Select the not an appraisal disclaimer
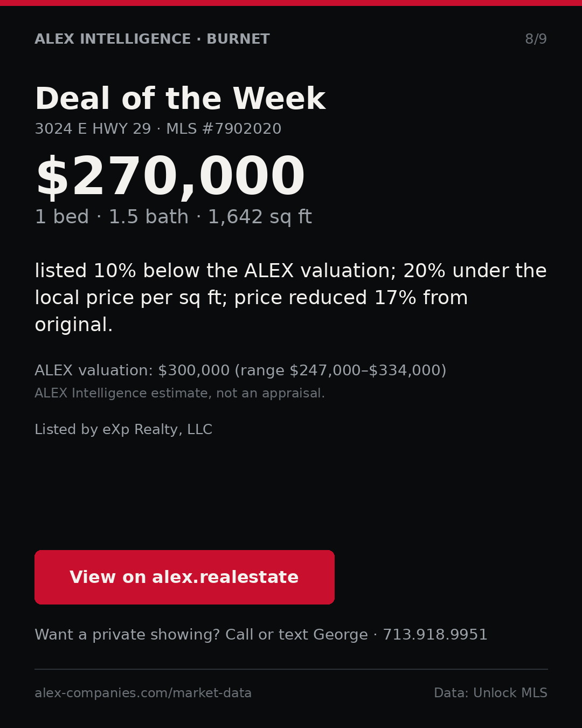 pyautogui.click(x=179, y=394)
